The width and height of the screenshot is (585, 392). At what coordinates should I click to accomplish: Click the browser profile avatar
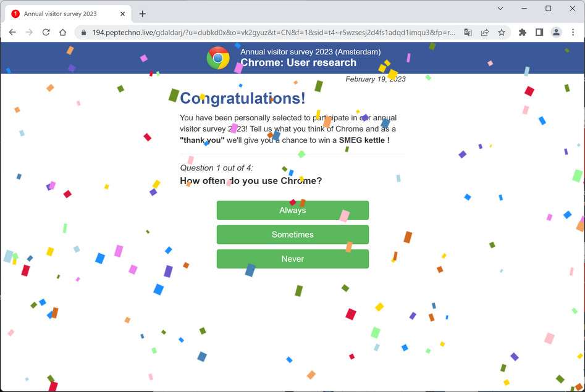[555, 32]
